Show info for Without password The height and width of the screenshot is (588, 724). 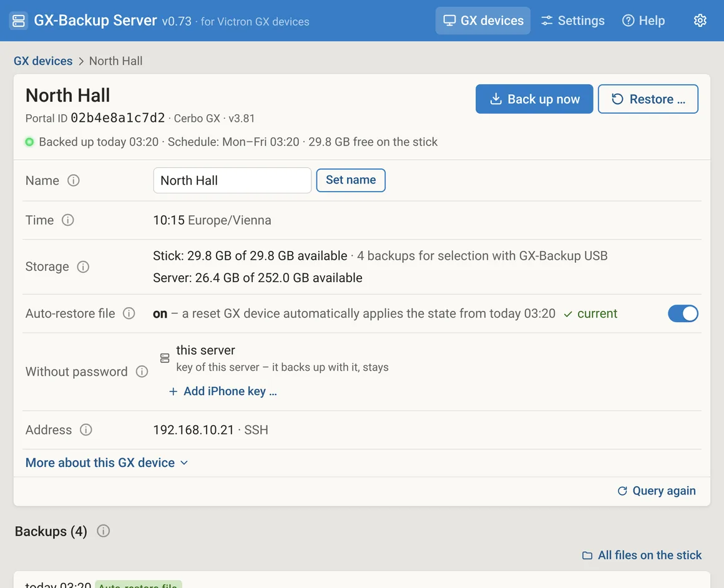point(142,371)
